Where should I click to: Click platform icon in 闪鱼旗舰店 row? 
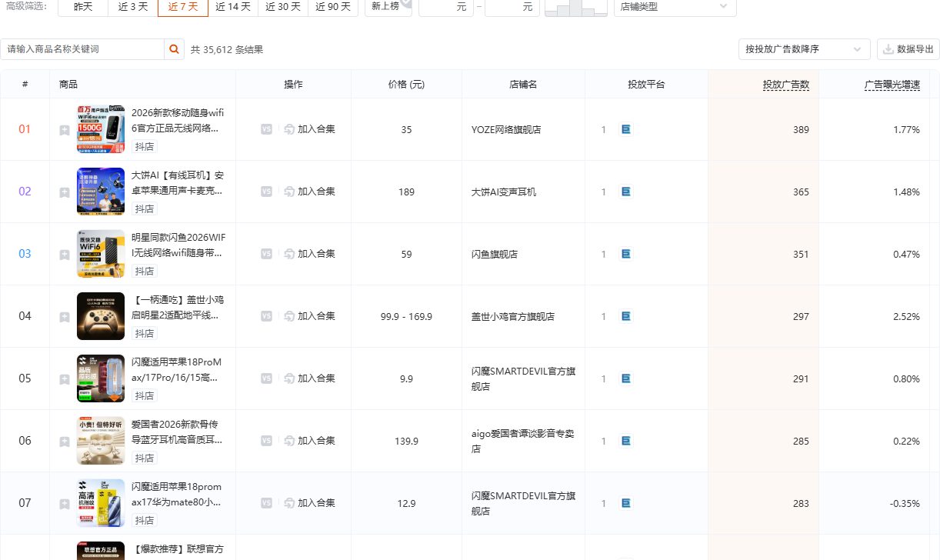click(626, 254)
